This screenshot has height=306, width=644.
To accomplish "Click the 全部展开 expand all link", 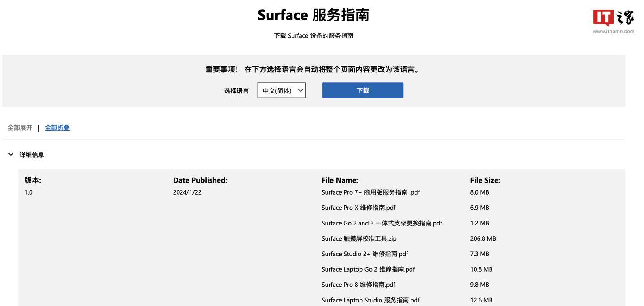I will pyautogui.click(x=20, y=127).
